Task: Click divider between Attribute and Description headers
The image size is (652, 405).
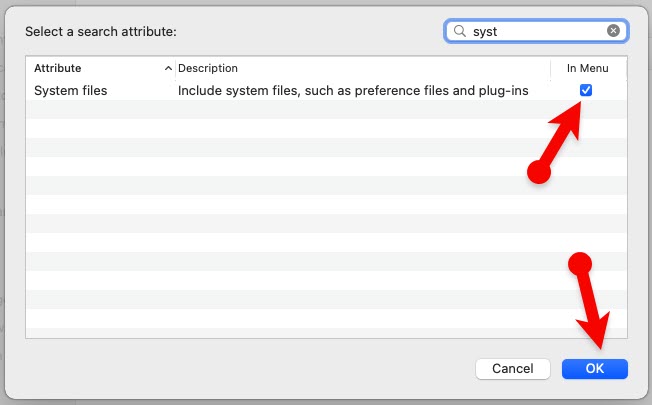Action: point(175,68)
